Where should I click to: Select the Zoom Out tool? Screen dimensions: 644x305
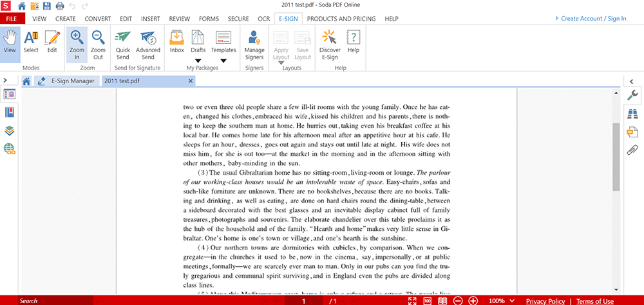98,39
